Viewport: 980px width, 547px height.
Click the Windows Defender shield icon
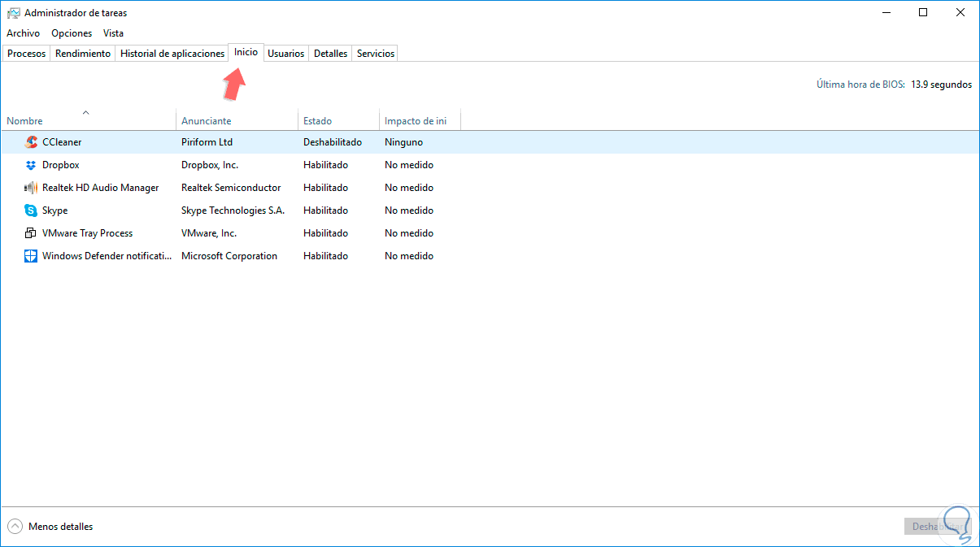click(x=31, y=256)
